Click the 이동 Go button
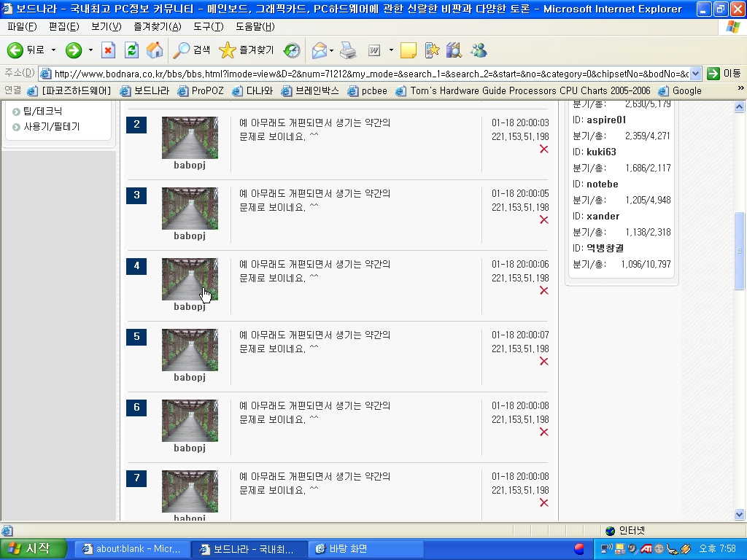This screenshot has width=747, height=560. (724, 74)
